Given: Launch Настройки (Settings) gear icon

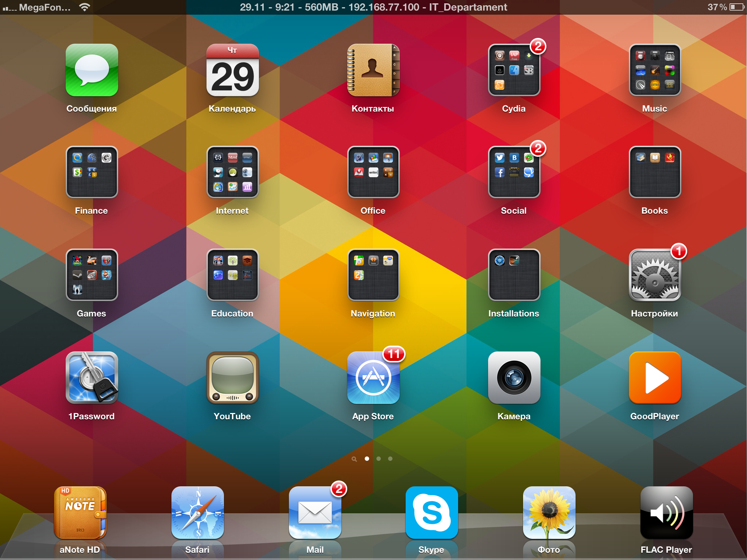Looking at the screenshot, I should point(655,275).
